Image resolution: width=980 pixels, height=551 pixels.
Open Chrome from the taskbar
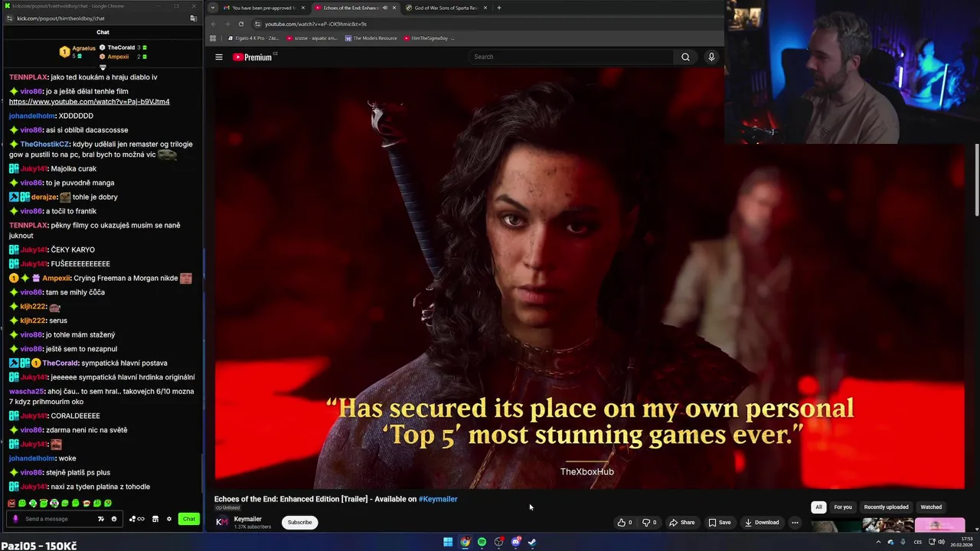point(465,542)
